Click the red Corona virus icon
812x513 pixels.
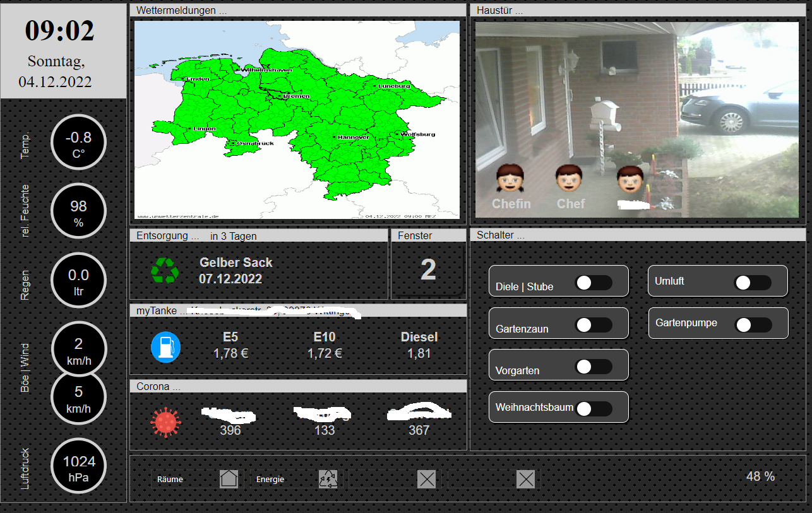click(165, 422)
